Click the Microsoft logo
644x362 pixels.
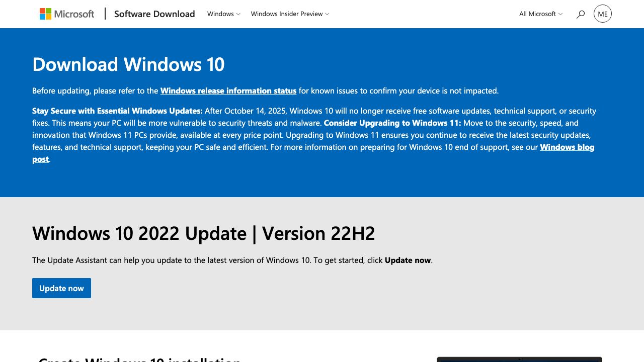coord(67,14)
